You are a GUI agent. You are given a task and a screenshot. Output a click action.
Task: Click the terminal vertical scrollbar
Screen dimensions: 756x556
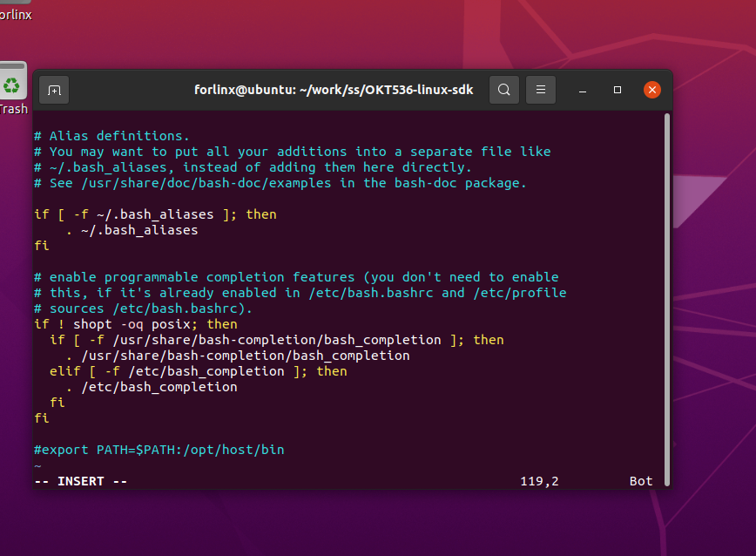tap(667, 300)
